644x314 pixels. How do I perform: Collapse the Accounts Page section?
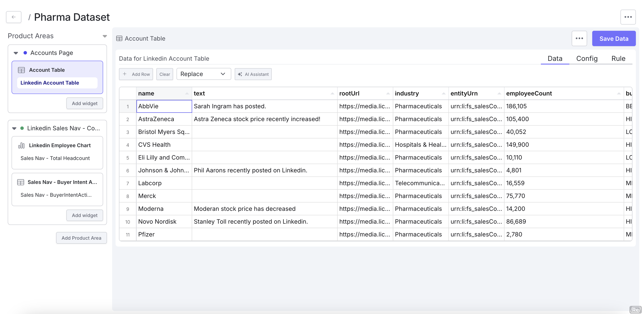(16, 53)
